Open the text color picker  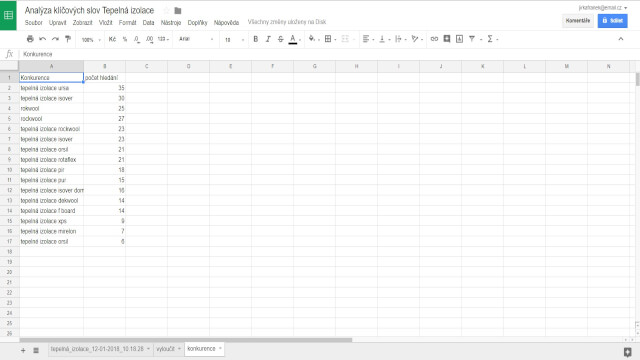click(x=293, y=39)
